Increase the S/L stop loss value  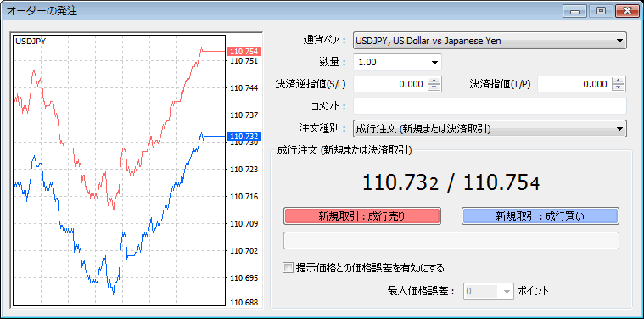[x=434, y=81]
